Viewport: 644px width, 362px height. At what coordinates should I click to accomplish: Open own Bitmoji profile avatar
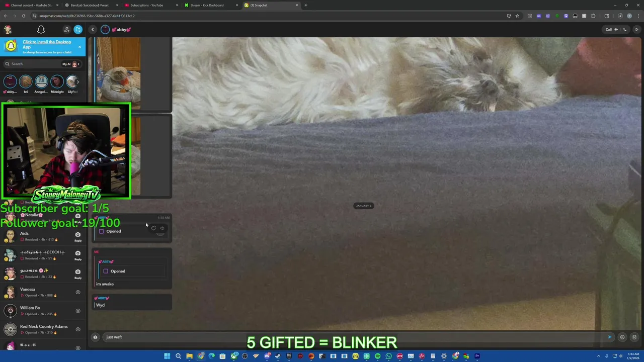point(8,30)
